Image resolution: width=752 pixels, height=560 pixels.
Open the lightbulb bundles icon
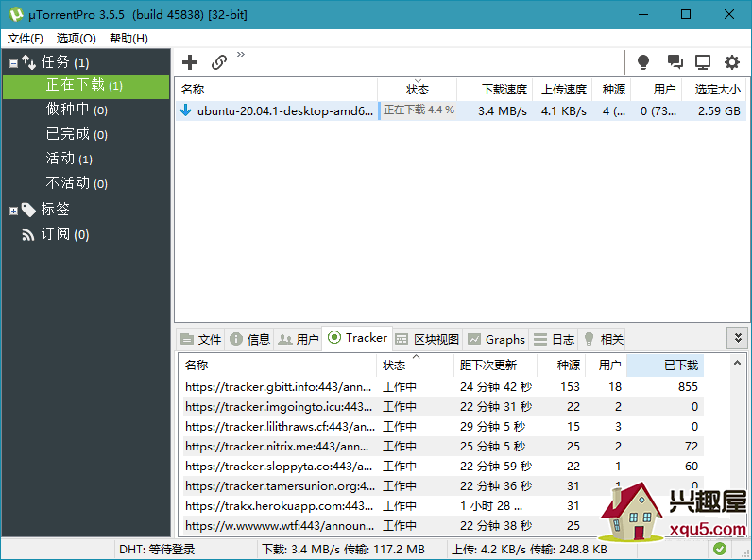[x=643, y=61]
